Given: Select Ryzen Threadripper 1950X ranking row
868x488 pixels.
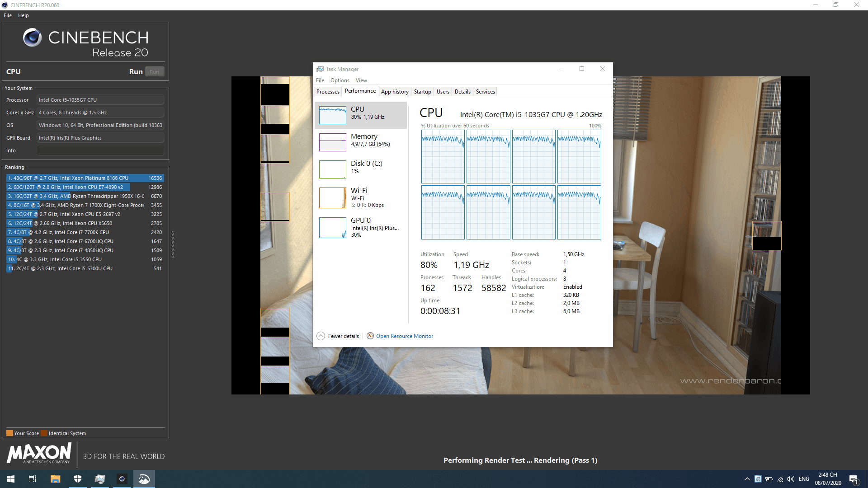Looking at the screenshot, I should [x=85, y=196].
